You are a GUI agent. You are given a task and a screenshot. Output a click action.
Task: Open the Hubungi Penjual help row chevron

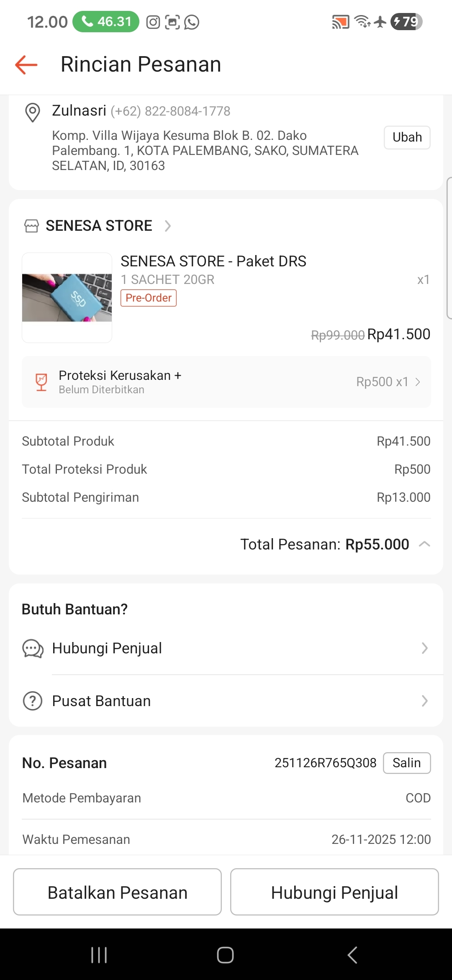click(x=424, y=648)
